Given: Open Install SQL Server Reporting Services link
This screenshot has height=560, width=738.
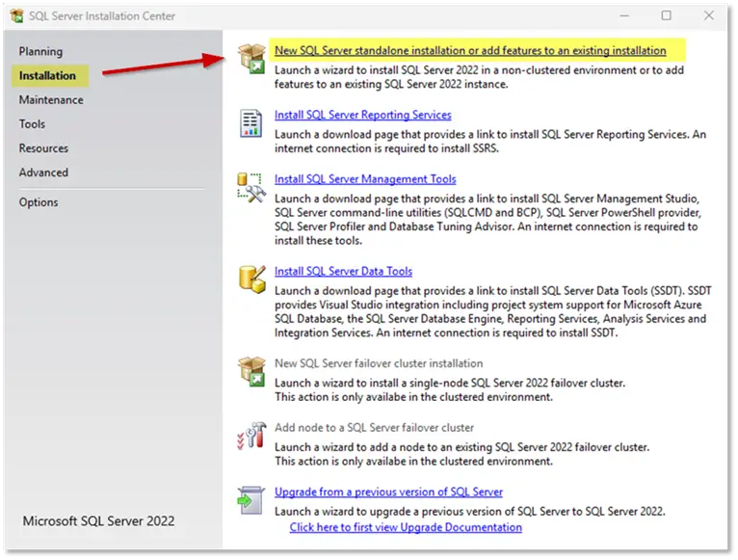Looking at the screenshot, I should [x=363, y=115].
